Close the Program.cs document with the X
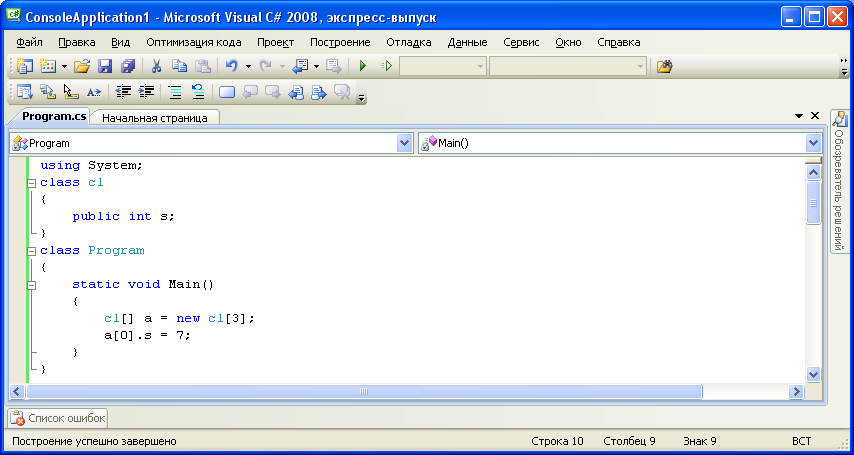The width and height of the screenshot is (854, 455). point(815,116)
